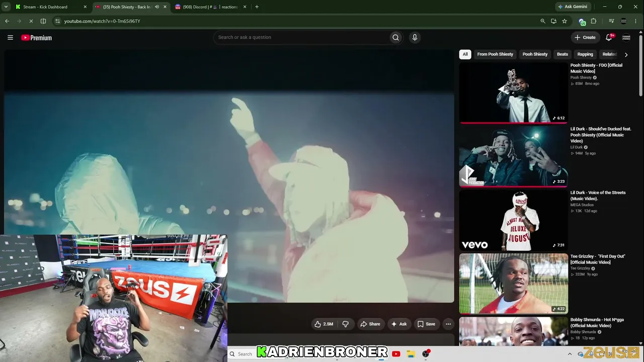View site information in the address bar
Viewport: 644px width, 362px height.
57,21
